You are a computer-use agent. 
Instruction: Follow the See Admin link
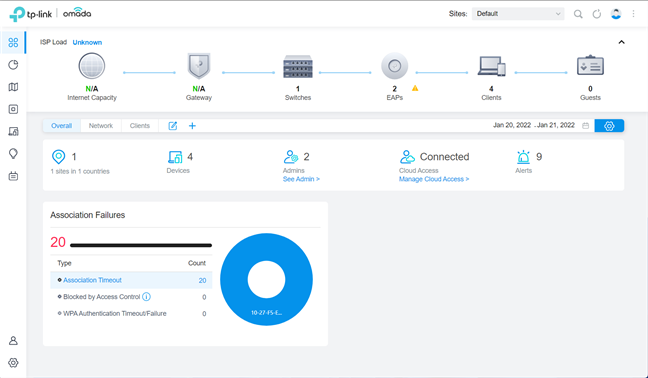(301, 179)
